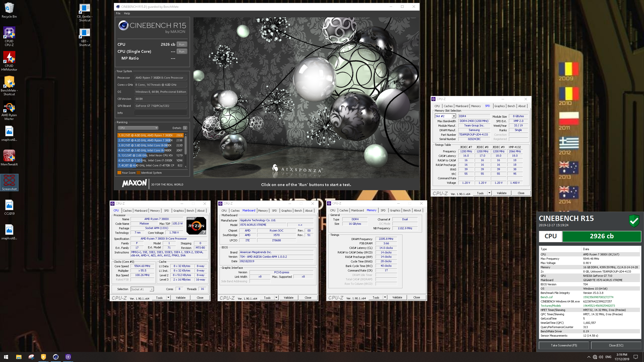Viewport: 644px width, 362px height.
Task: Open Tools dropdown arrow in SPD CPU-Z window
Action: tap(489, 193)
